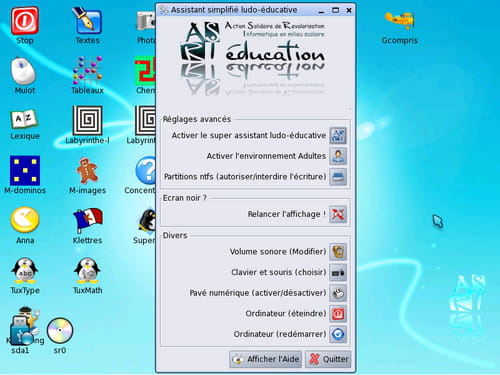Click the 'Clavier et souris (choisir)' label

[278, 272]
